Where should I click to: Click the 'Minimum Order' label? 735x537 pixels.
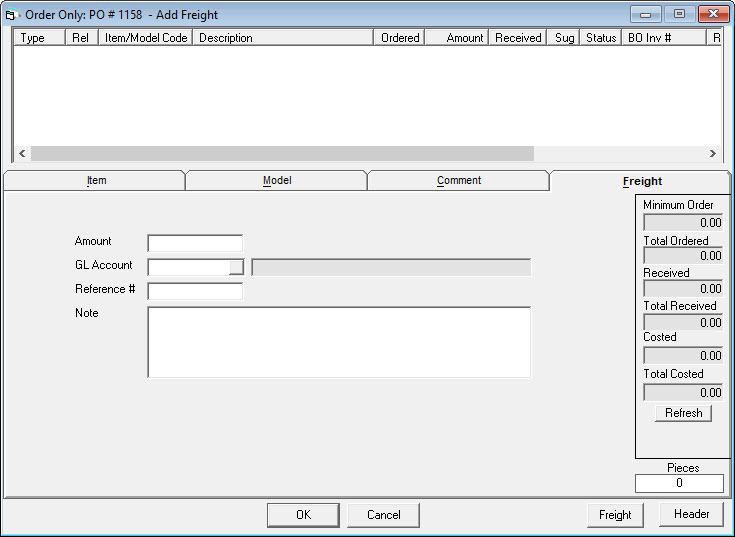pos(678,205)
